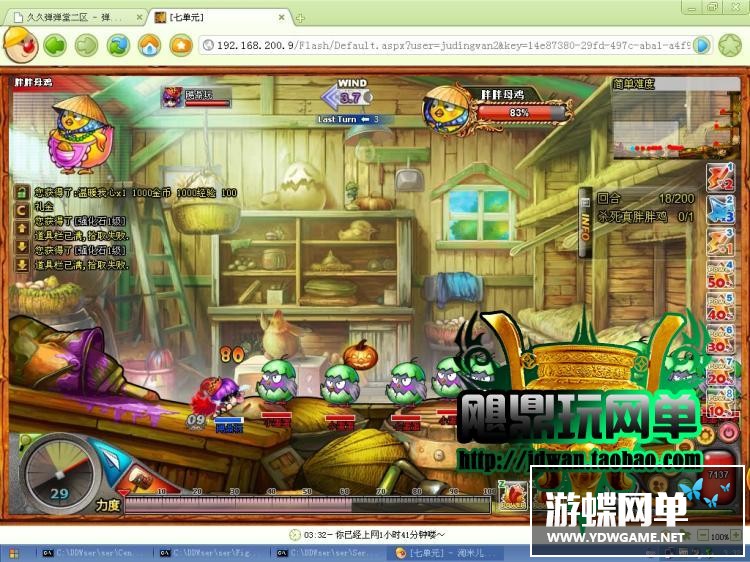Image resolution: width=750 pixels, height=562 pixels.
Task: Click the blue go button in address bar
Action: [702, 45]
